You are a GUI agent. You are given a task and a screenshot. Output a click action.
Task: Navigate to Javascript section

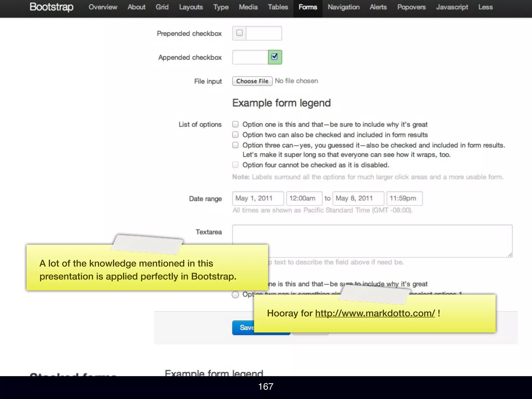point(452,7)
